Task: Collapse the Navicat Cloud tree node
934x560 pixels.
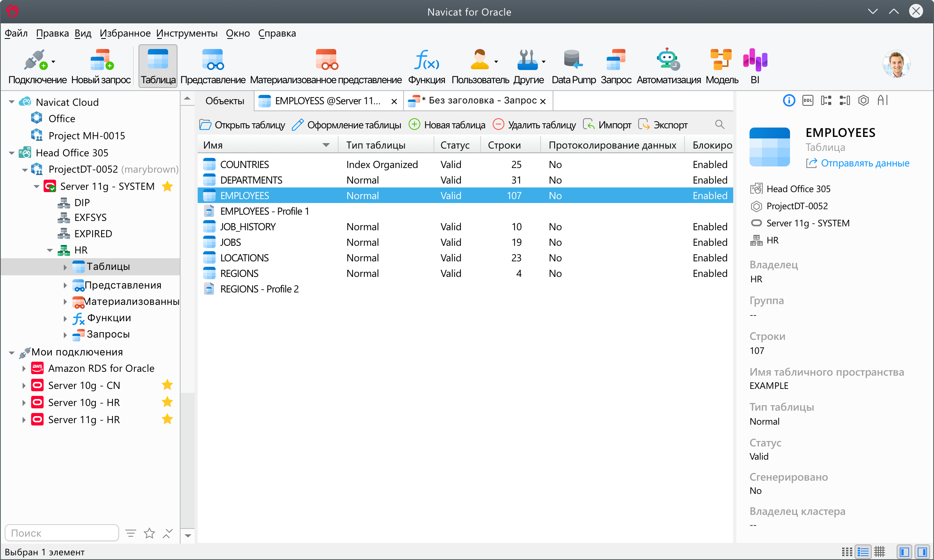Action: 12,102
